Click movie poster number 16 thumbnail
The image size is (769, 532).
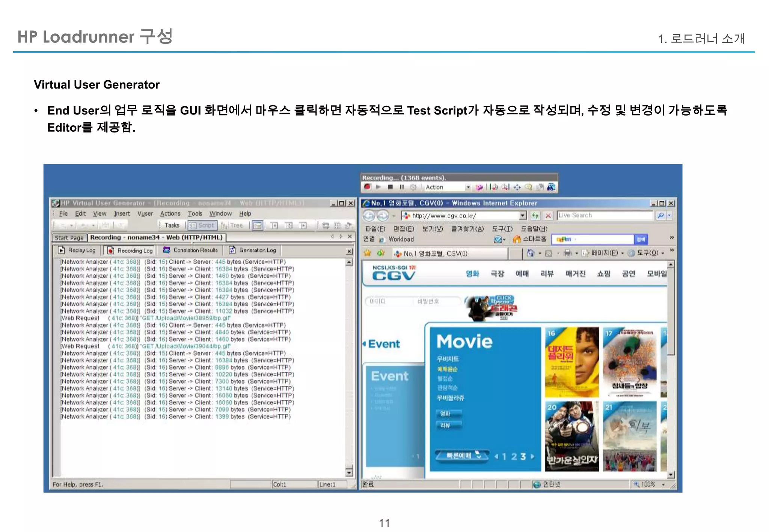(x=572, y=362)
